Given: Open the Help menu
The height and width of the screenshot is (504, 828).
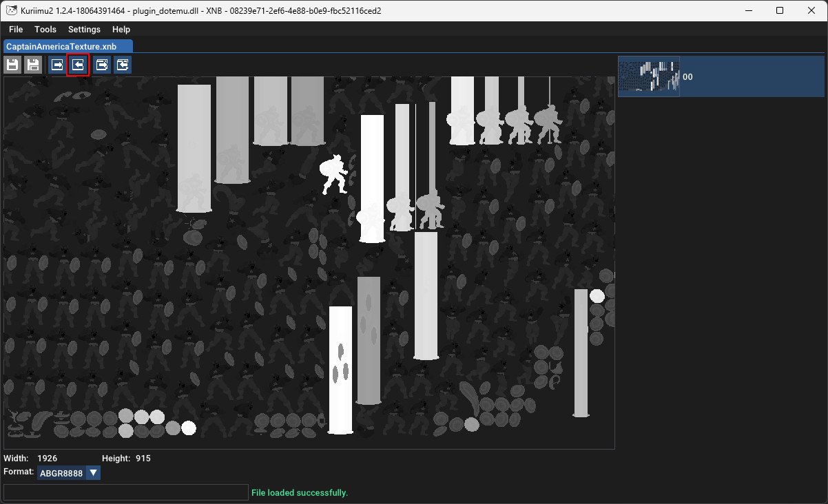Looking at the screenshot, I should coord(121,30).
